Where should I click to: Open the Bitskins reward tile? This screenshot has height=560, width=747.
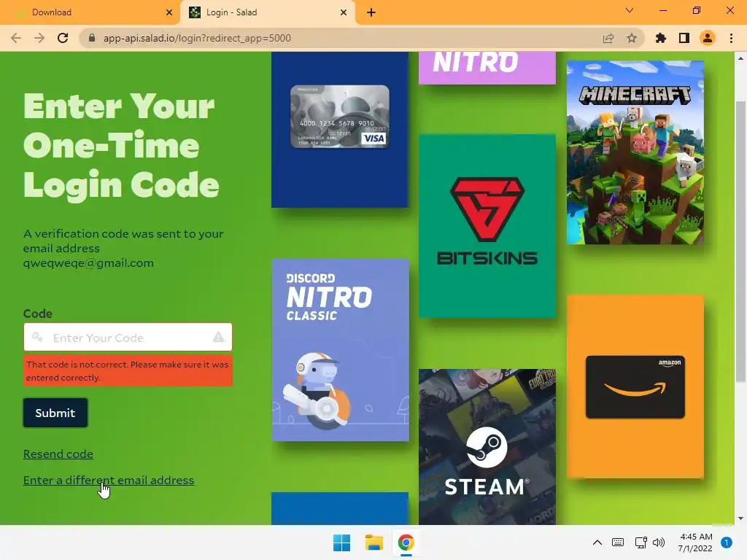[487, 226]
